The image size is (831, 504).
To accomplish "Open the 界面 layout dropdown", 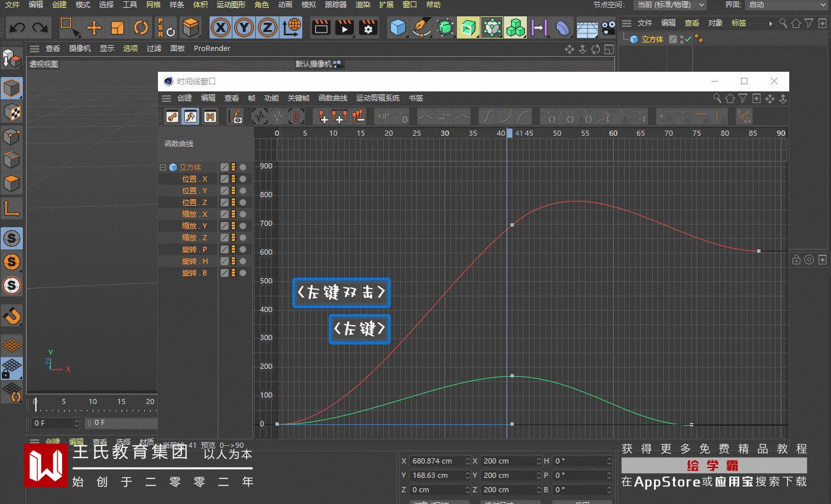I will [x=787, y=5].
